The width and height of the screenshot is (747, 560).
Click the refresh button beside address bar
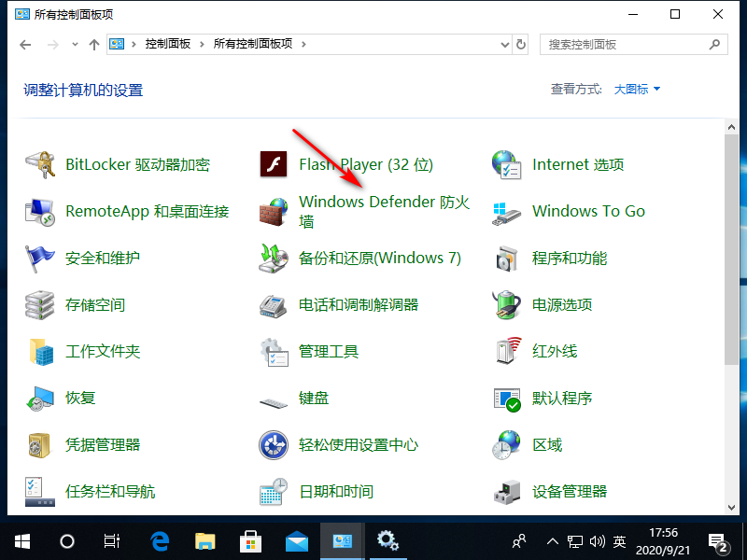(x=521, y=44)
